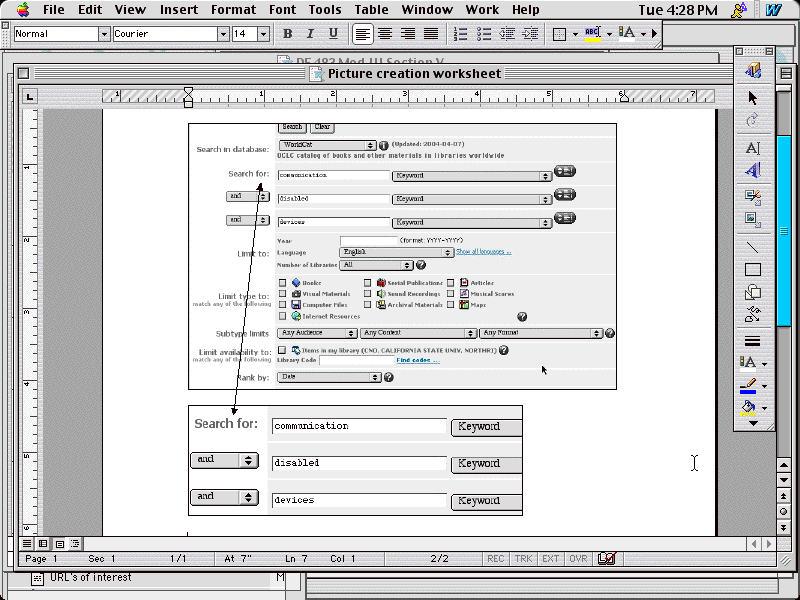
Task: Toggle REC macro recording in the status bar
Action: [495, 559]
